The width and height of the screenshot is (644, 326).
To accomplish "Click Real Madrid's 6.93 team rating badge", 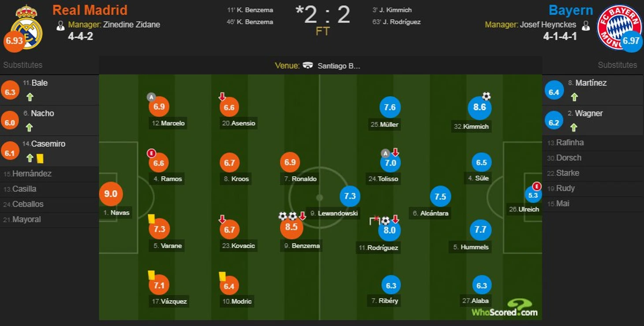I will coord(14,41).
